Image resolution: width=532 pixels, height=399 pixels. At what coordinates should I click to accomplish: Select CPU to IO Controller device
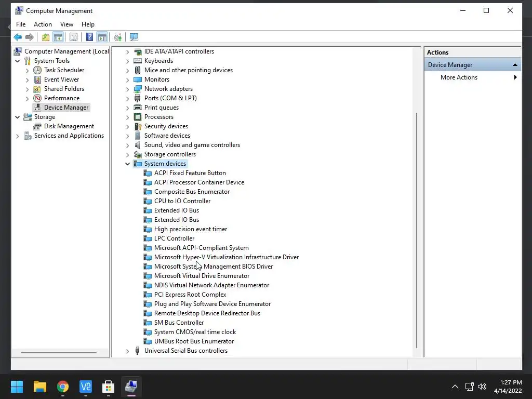tap(182, 201)
